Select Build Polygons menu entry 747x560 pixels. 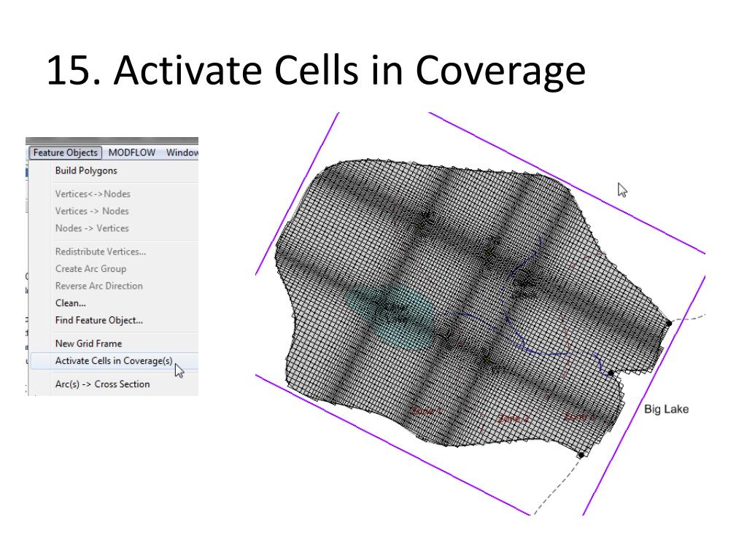point(86,171)
